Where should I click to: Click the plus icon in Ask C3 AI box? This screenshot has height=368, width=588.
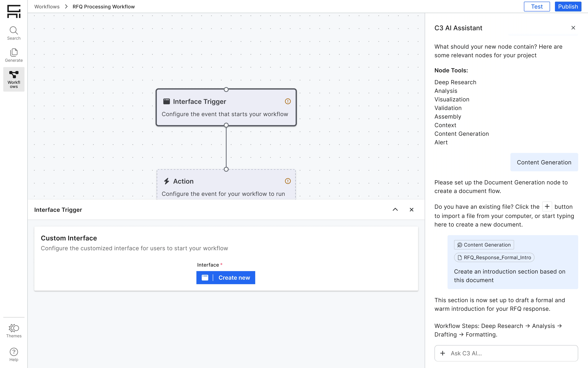(443, 353)
